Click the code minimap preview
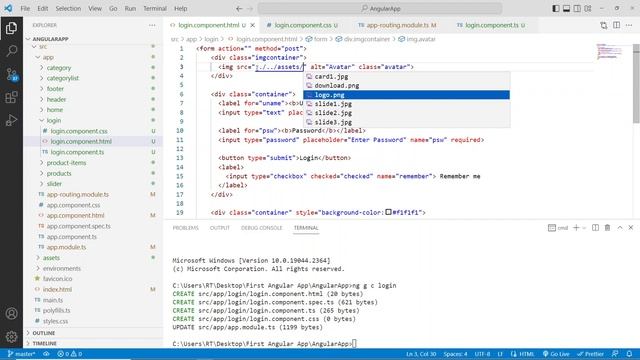The width and height of the screenshot is (640, 360). coord(609,51)
